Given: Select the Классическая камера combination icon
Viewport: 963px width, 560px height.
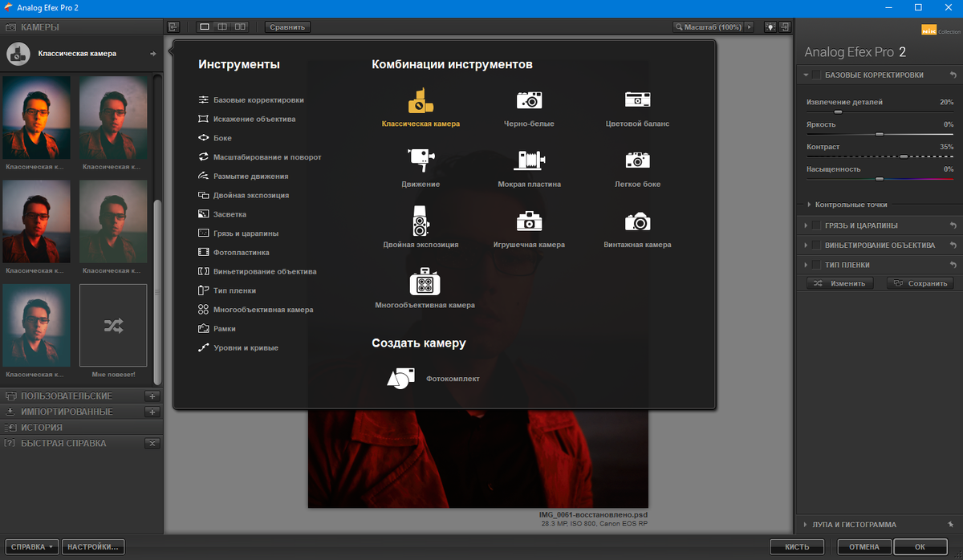Looking at the screenshot, I should [421, 101].
